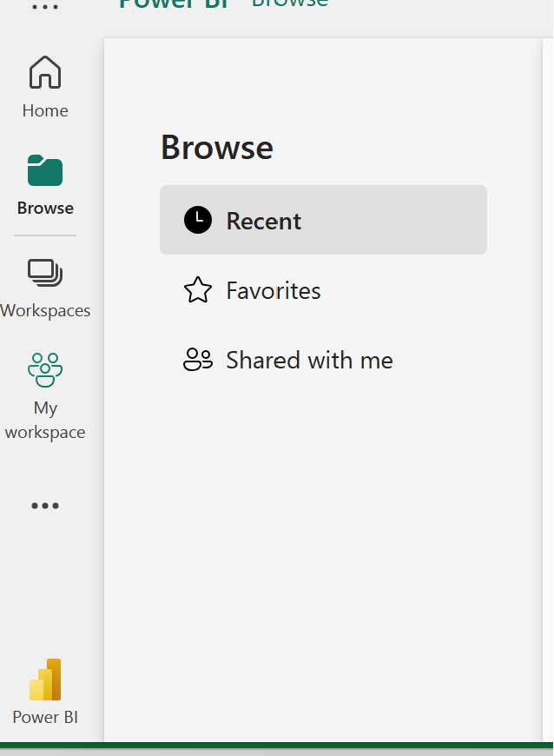The image size is (554, 756).
Task: Open the Workspaces stacked-pages icon
Action: tap(45, 273)
